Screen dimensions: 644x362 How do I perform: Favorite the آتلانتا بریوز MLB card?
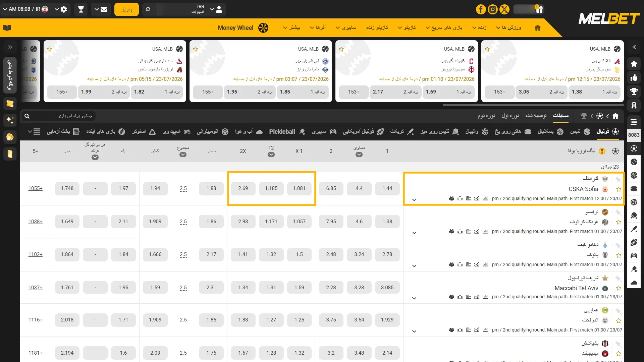click(487, 49)
